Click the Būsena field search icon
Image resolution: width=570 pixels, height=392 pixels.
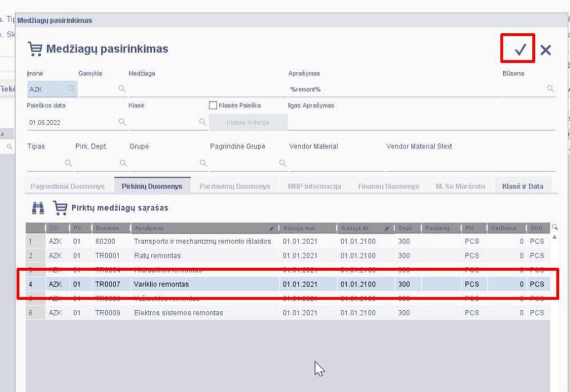tap(550, 88)
